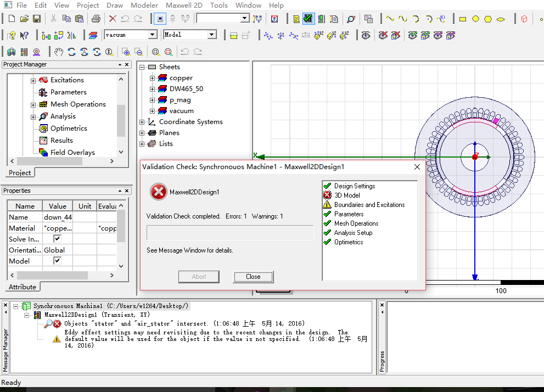
Task: Select the Draw Rectangle tool
Action: click(462, 19)
